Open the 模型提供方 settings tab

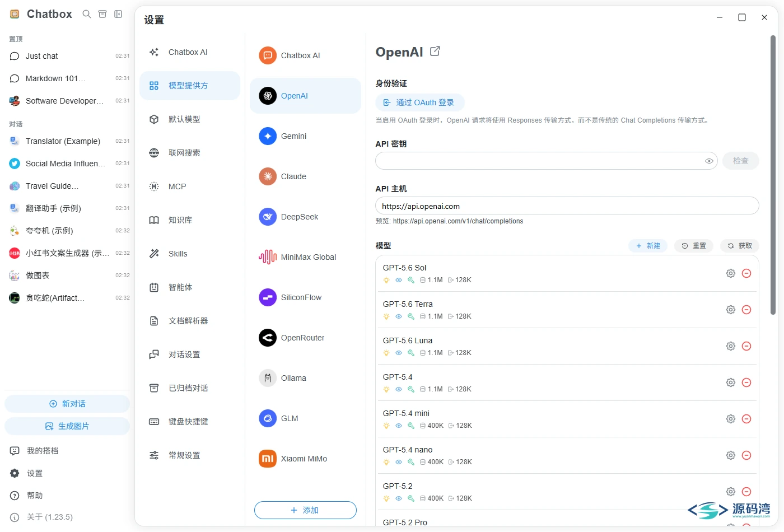click(190, 86)
